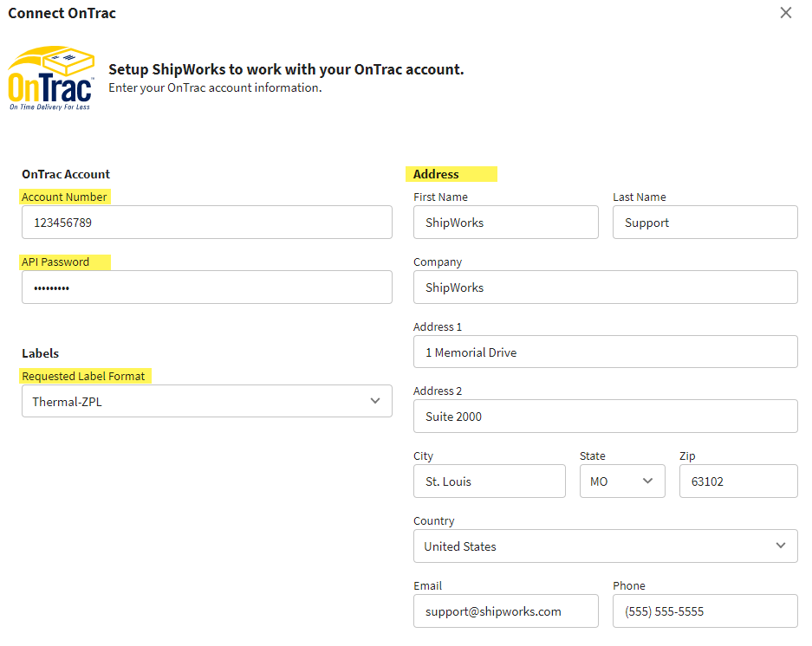Viewport: 812px width, 646px height.
Task: Click the highlighted "API Password" label
Action: pos(55,262)
